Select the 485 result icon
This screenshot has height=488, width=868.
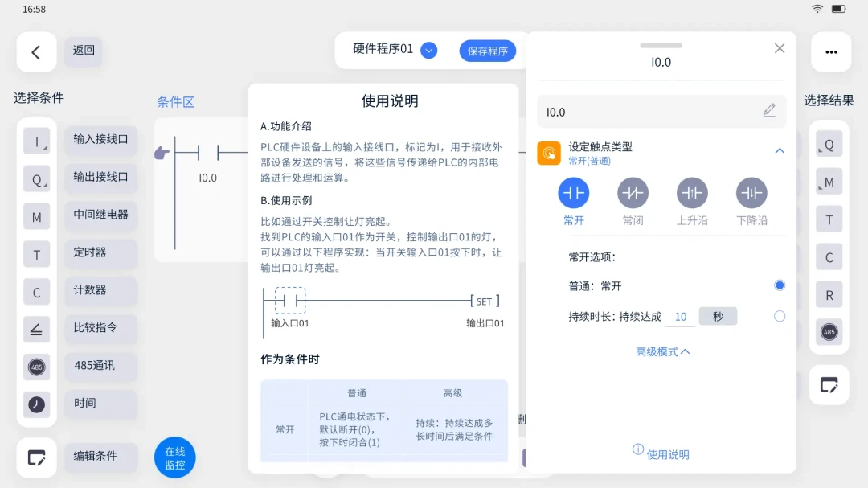pos(829,332)
